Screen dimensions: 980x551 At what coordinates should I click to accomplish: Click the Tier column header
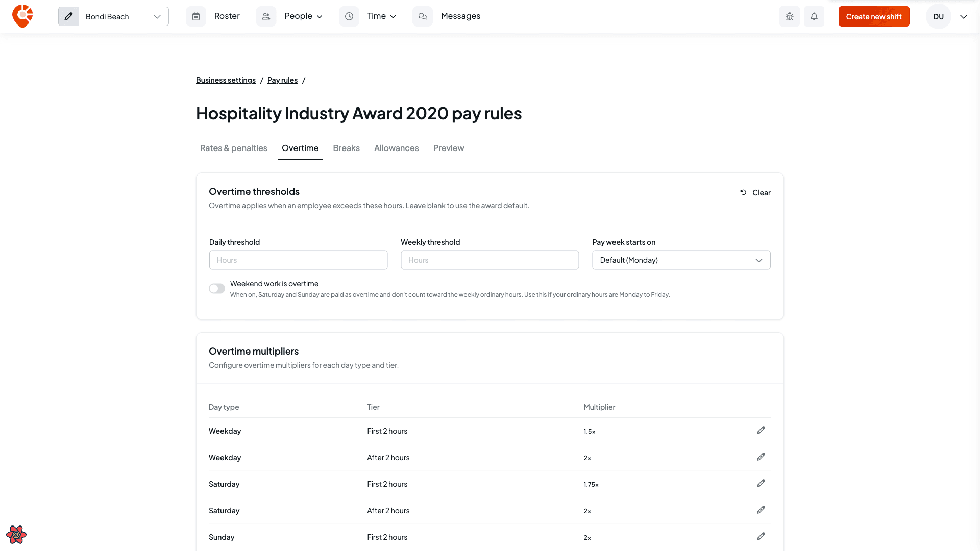tap(373, 407)
